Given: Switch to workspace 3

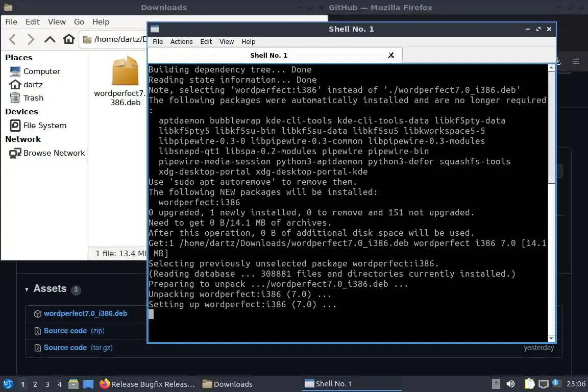Looking at the screenshot, I should click(x=47, y=384).
